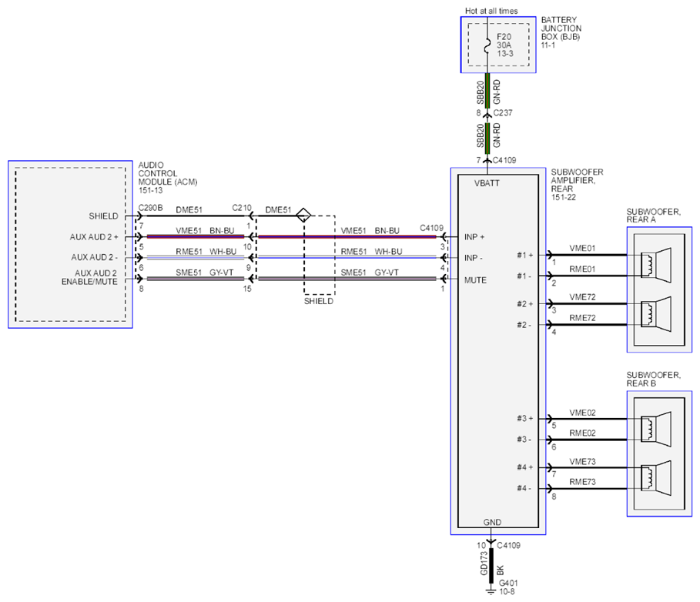This screenshot has height=602, width=700.
Task: Click the green SBB20 GN-RD wire below BJB
Action: 487,92
